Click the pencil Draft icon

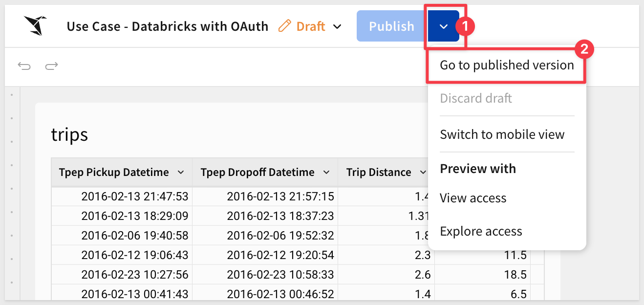click(x=284, y=26)
